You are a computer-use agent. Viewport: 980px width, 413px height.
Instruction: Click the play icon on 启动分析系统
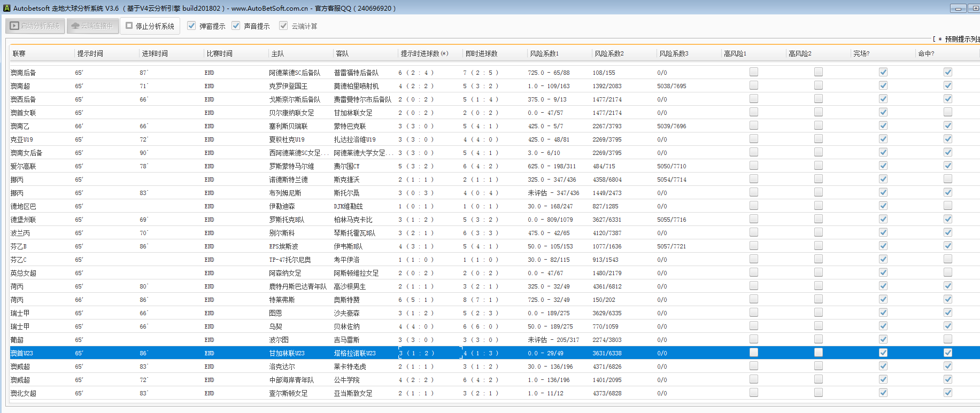(x=14, y=26)
